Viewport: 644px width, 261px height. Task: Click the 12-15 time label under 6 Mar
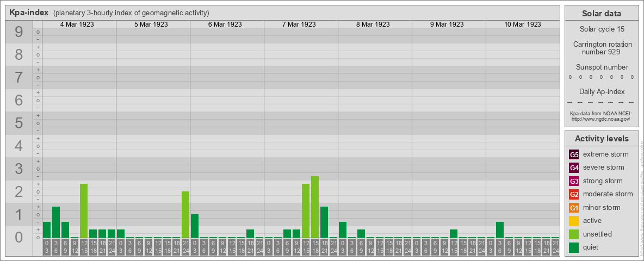pyautogui.click(x=232, y=247)
